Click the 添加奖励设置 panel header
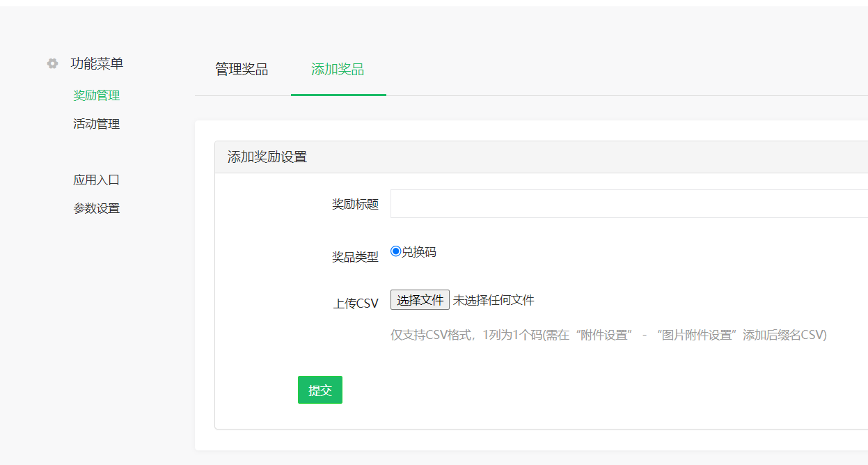The image size is (868, 465). tap(542, 157)
